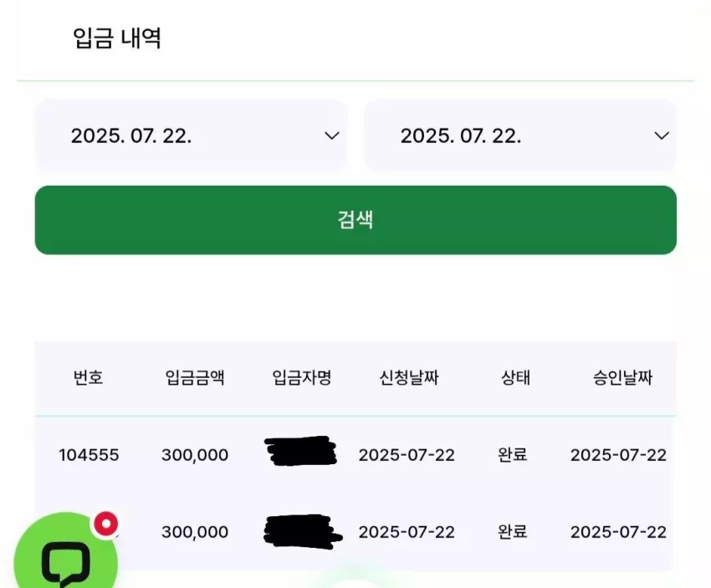Click the second row 완료 status
This screenshot has height=588, width=711.
(513, 531)
